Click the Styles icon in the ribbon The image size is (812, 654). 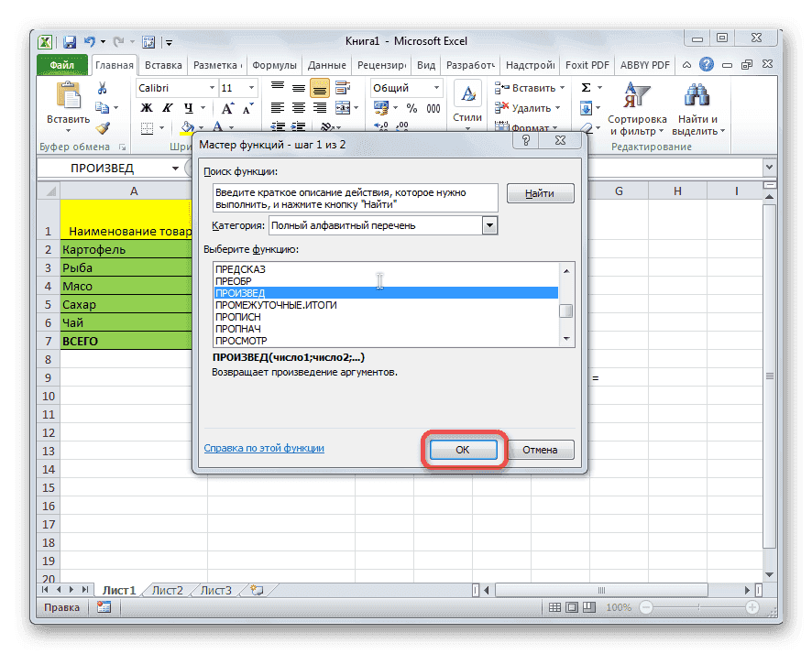click(467, 93)
